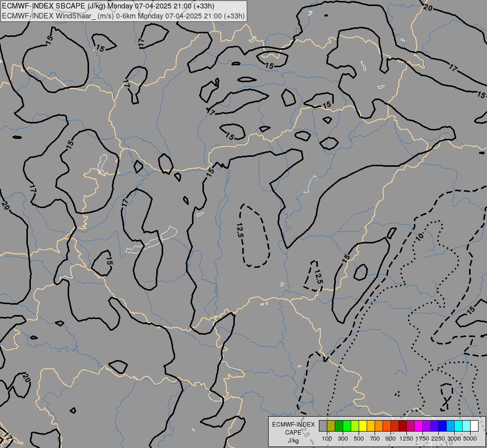Click the lime yellow-green legend swatch
This screenshot has height=448, width=487.
(355, 426)
